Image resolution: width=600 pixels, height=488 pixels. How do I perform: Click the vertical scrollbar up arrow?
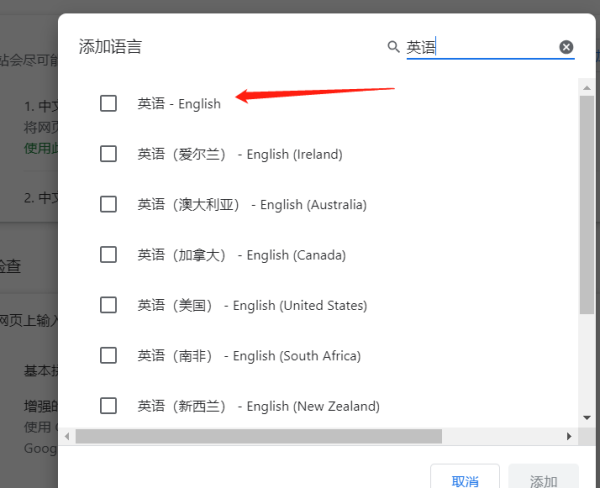click(x=586, y=88)
